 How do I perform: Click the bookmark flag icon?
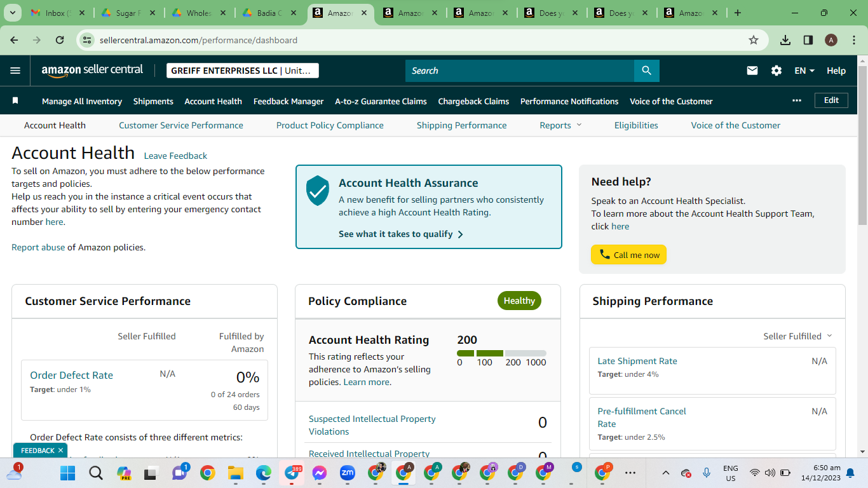[15, 101]
